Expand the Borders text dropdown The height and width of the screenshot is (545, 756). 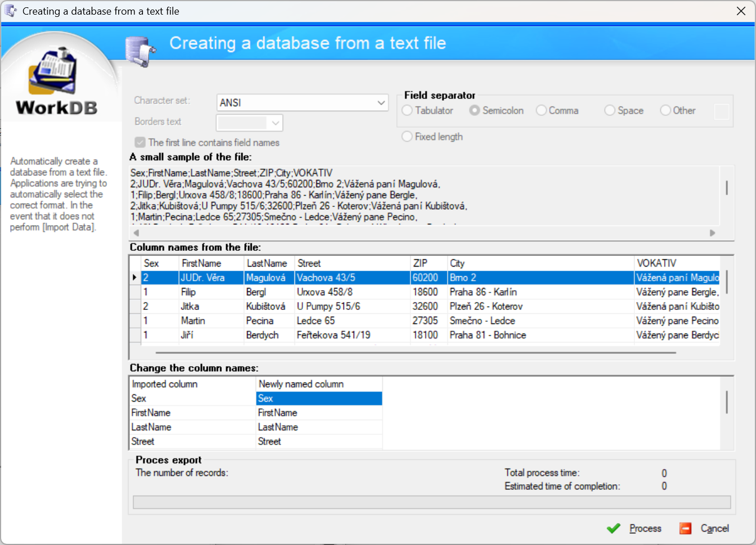pos(275,123)
